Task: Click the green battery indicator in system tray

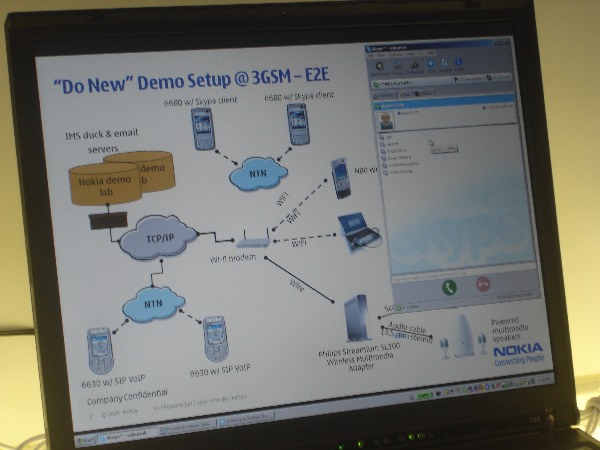Action: tap(424, 395)
